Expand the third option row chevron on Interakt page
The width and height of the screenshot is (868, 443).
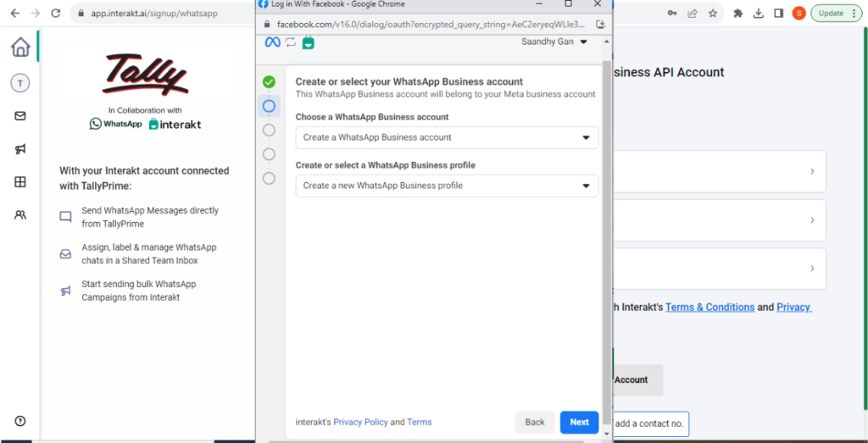(x=812, y=269)
